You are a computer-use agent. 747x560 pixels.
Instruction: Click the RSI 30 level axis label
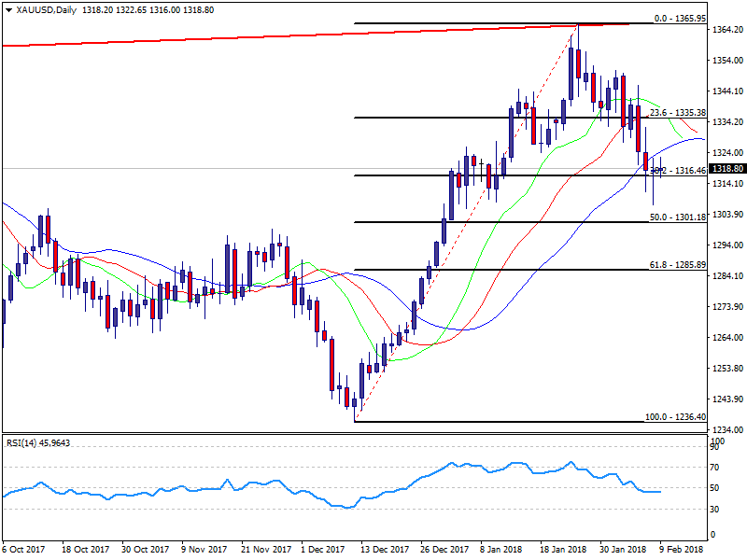click(714, 509)
